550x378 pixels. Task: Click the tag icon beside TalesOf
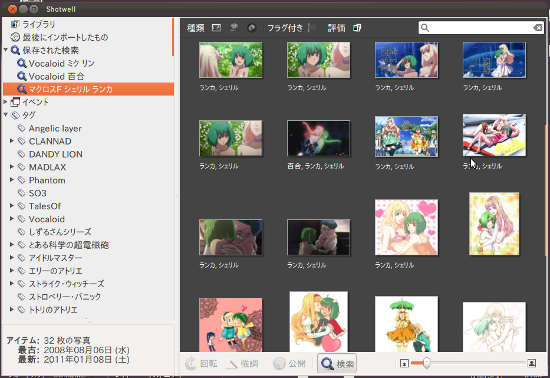pos(22,206)
